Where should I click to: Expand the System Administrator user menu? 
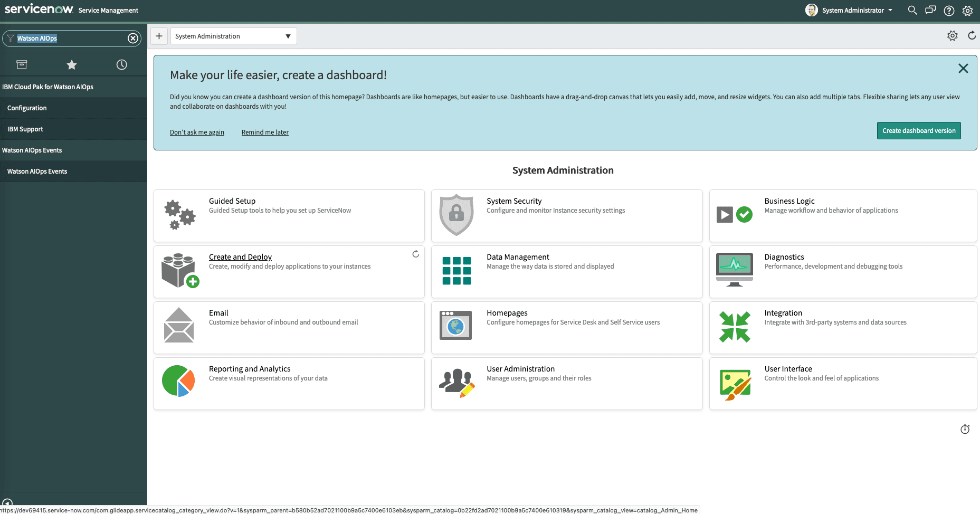tap(850, 10)
